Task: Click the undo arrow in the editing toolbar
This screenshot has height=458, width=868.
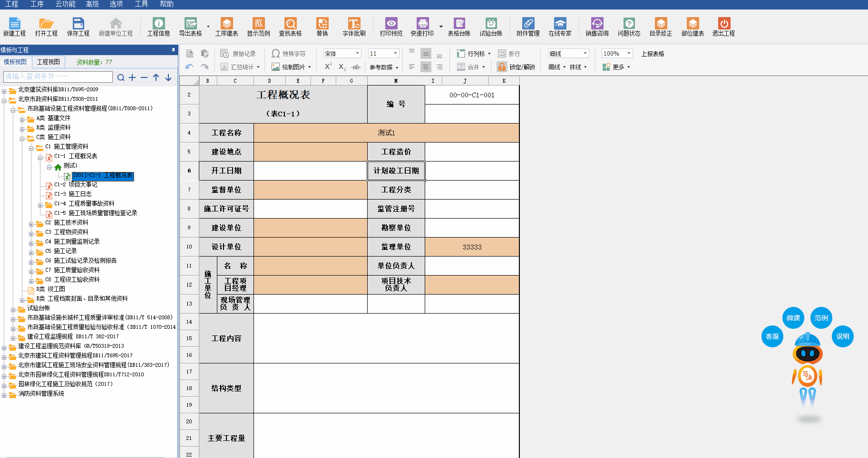Action: coord(189,67)
